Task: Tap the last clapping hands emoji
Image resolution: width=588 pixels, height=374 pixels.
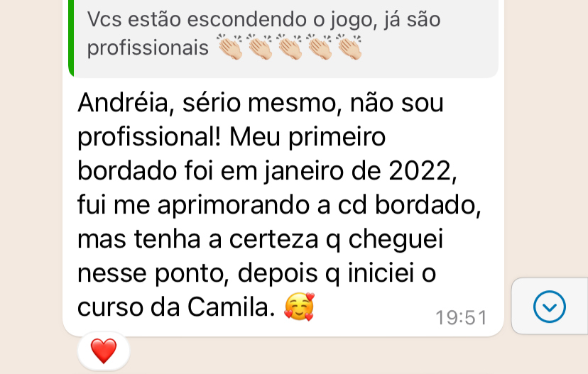Action: [x=349, y=47]
